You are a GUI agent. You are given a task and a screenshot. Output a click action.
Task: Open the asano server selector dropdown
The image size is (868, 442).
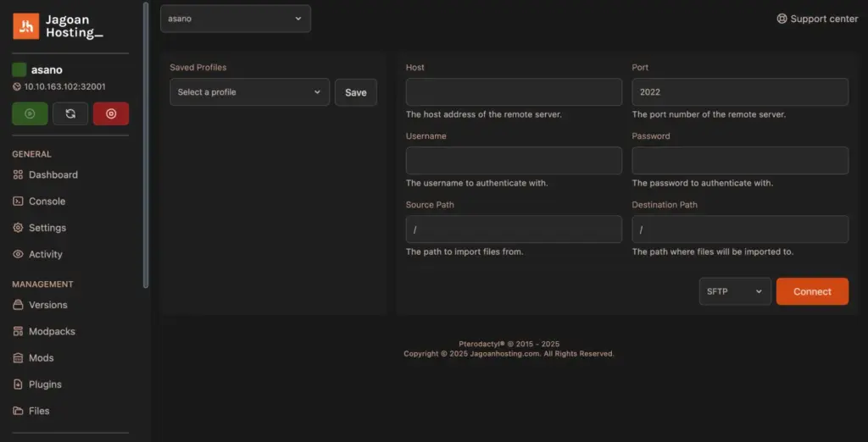pyautogui.click(x=236, y=19)
